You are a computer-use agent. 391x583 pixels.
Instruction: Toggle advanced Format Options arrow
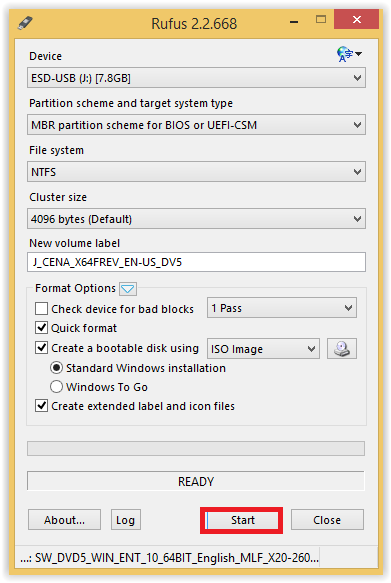(128, 289)
